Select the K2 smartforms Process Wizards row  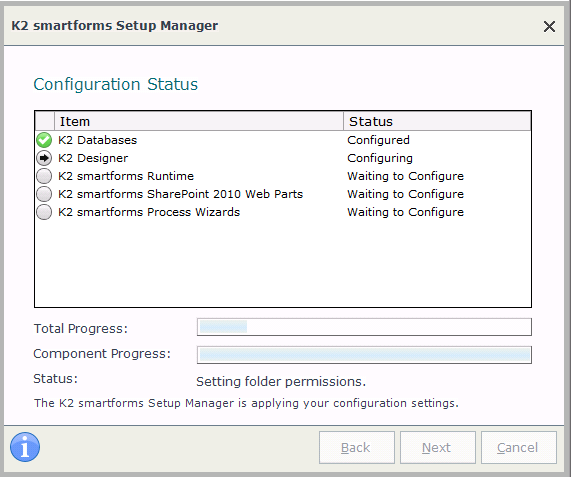(x=283, y=212)
